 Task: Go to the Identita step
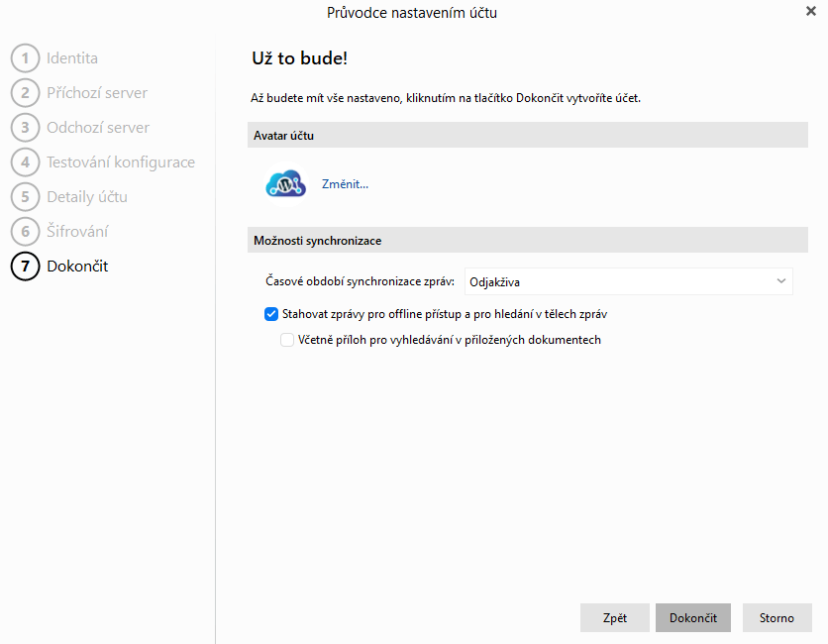72,58
